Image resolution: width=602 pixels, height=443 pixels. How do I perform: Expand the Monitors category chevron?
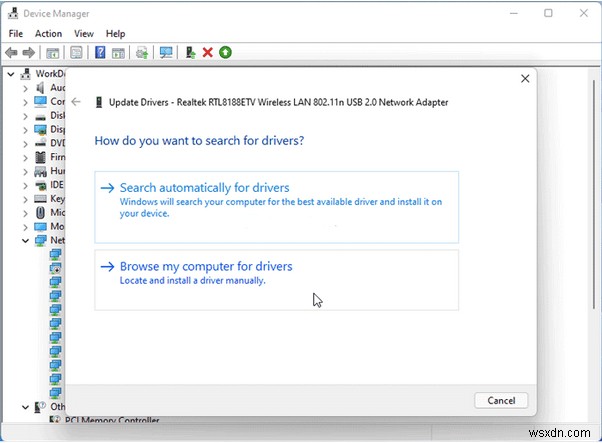(25, 227)
